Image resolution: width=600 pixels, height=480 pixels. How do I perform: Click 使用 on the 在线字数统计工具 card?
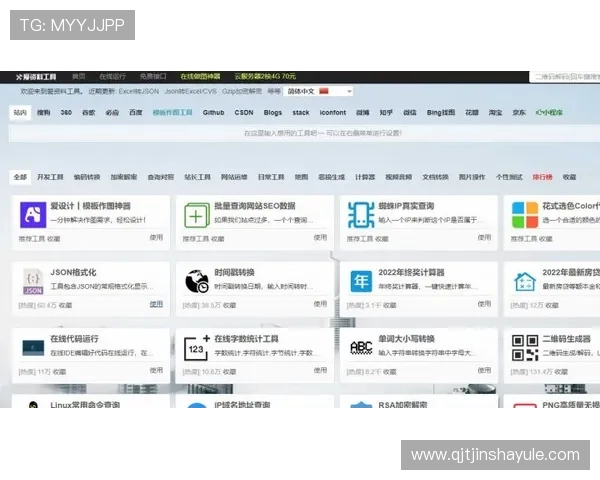pyautogui.click(x=320, y=370)
